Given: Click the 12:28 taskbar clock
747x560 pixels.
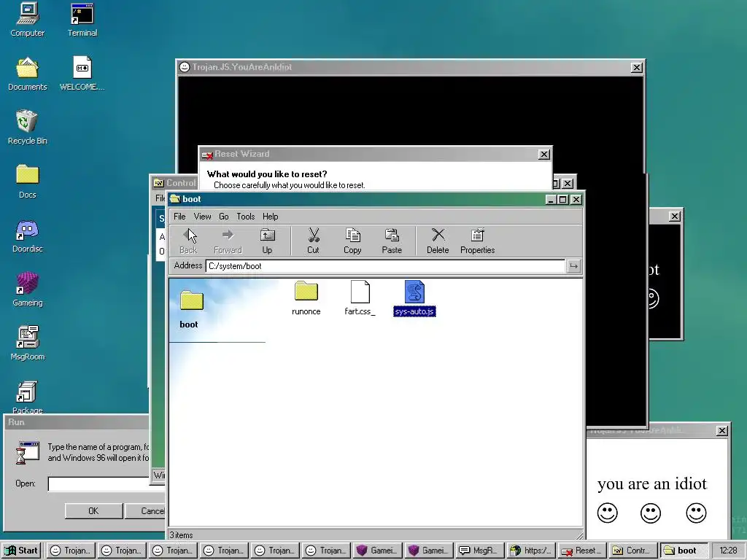Looking at the screenshot, I should (727, 551).
